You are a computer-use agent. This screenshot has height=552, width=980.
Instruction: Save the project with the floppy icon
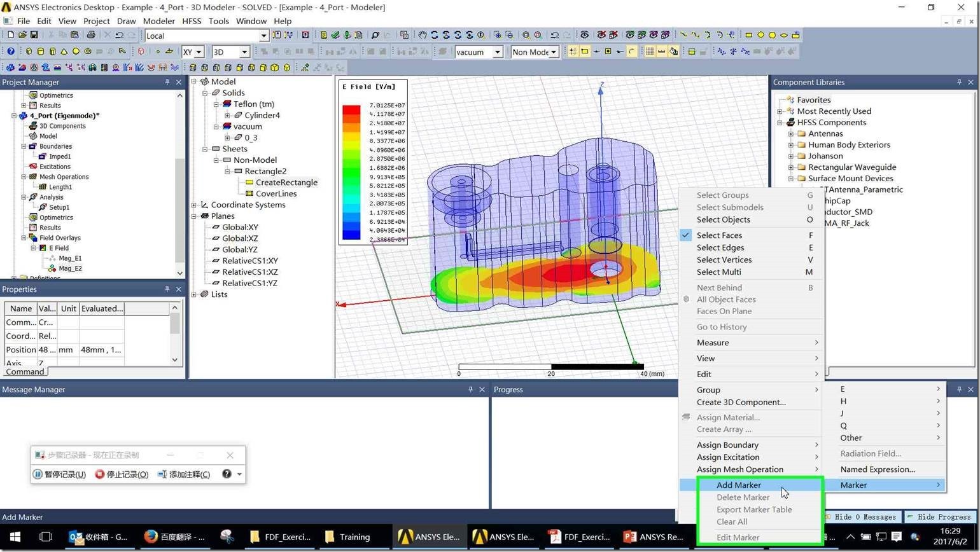(34, 35)
